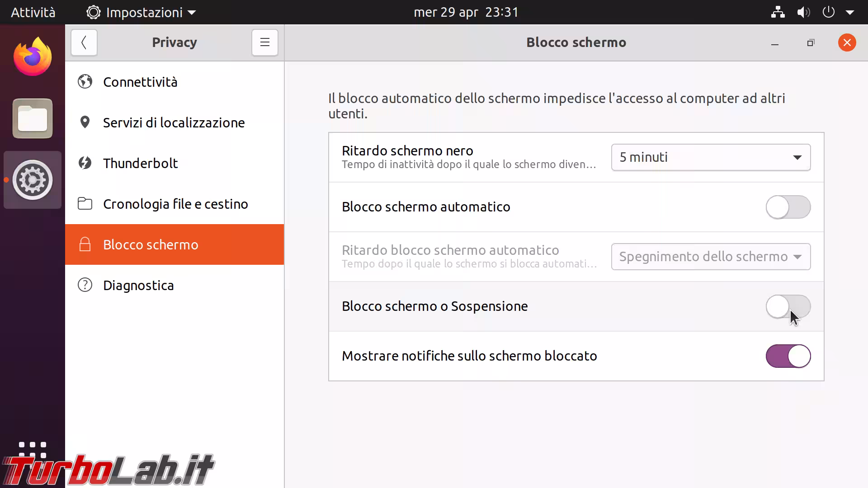Toggle Blocco schermo o Sospensione switch

pyautogui.click(x=788, y=306)
